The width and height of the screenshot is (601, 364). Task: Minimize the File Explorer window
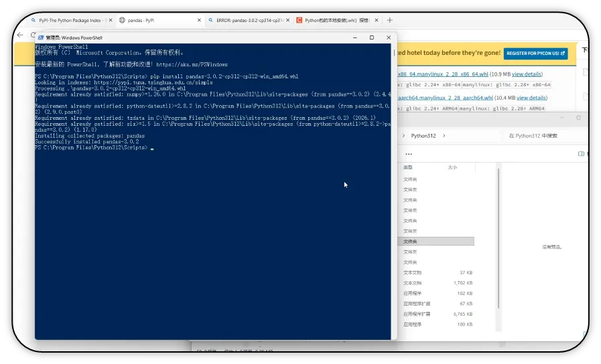click(561, 118)
